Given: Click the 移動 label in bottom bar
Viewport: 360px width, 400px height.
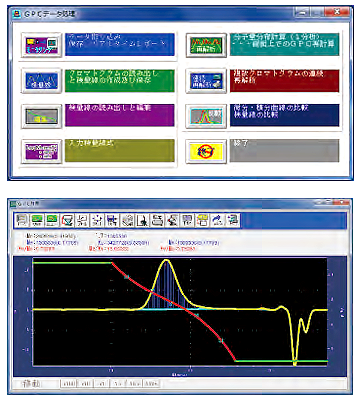Looking at the screenshot, I should coord(31,383).
